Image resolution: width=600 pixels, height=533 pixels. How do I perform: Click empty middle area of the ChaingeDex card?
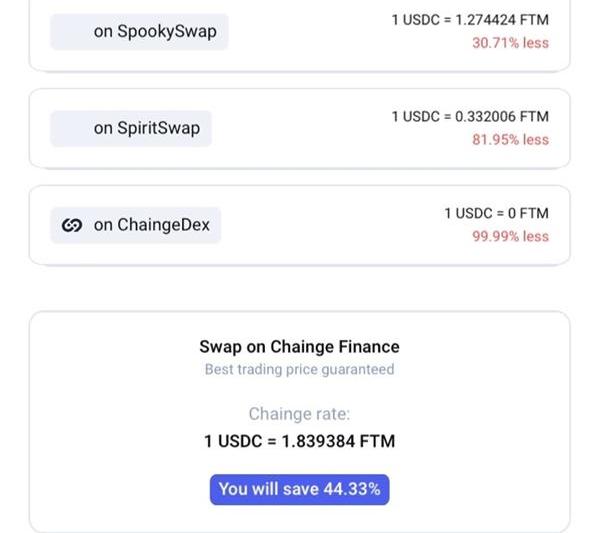click(x=320, y=225)
